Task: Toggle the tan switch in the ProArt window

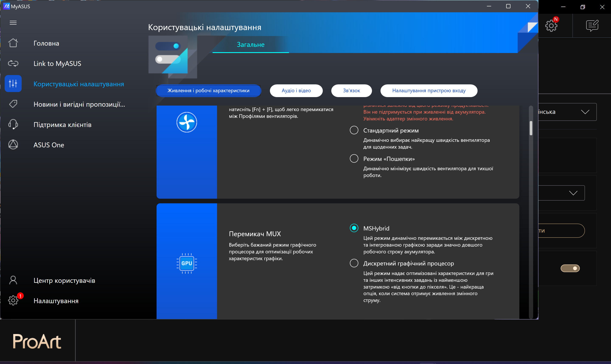Action: tap(570, 268)
